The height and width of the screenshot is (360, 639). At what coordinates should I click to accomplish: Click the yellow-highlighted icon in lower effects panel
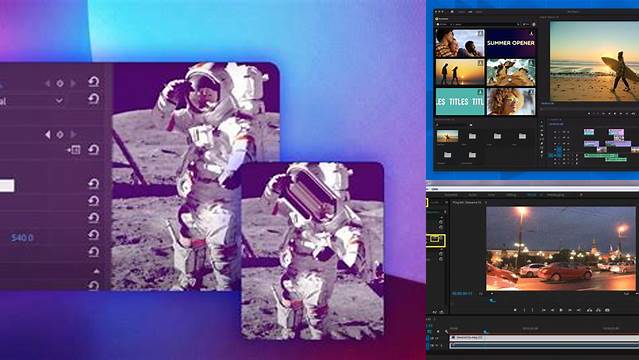pos(435,240)
